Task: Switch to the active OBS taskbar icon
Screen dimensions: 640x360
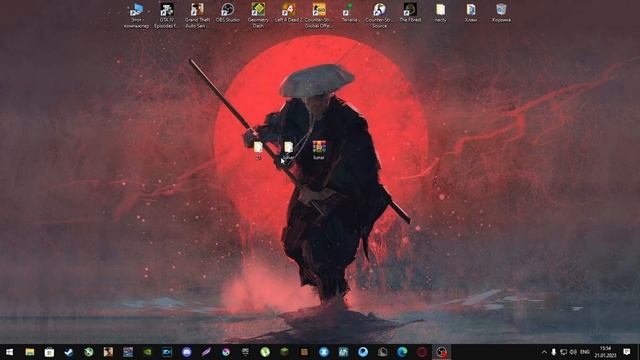Action: [x=441, y=352]
